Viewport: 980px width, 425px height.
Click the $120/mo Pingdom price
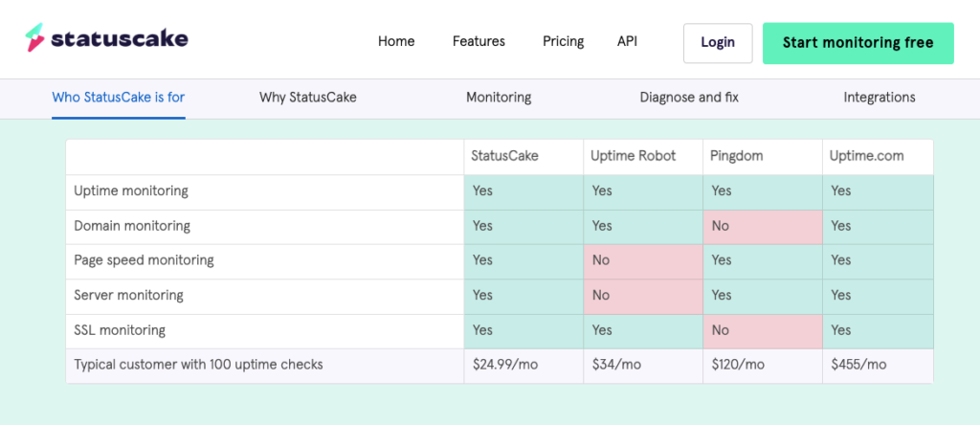point(740,365)
